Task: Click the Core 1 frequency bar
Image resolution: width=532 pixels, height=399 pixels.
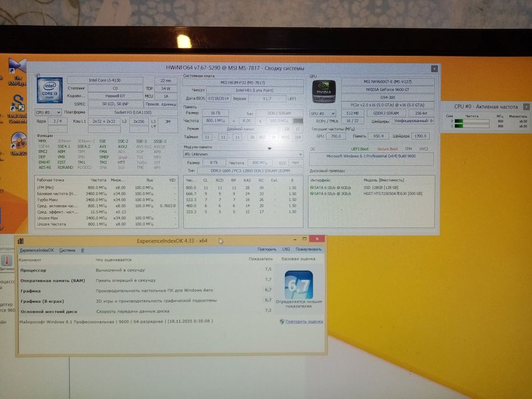Action: pos(472,126)
